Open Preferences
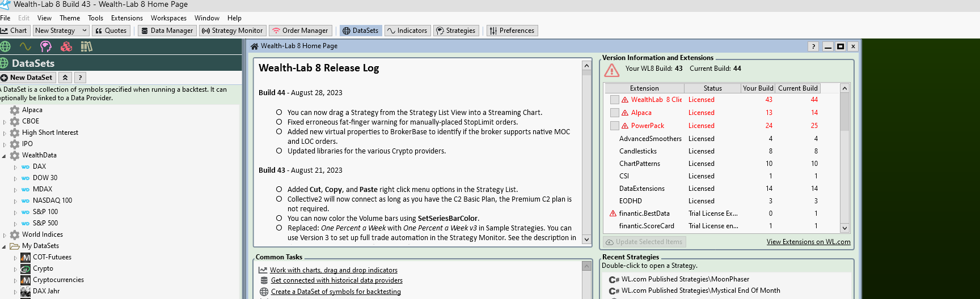 coord(512,31)
